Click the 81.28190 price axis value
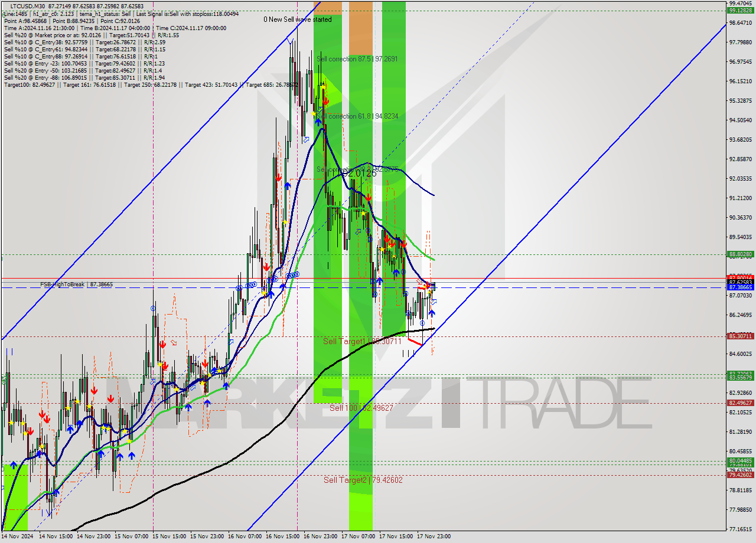The width and height of the screenshot is (756, 543). pos(741,432)
